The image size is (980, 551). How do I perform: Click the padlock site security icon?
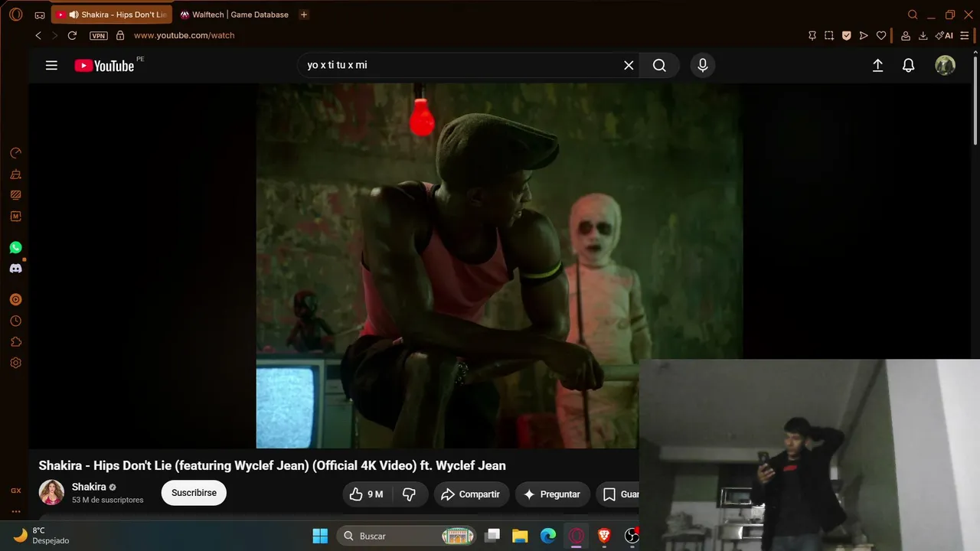(120, 35)
